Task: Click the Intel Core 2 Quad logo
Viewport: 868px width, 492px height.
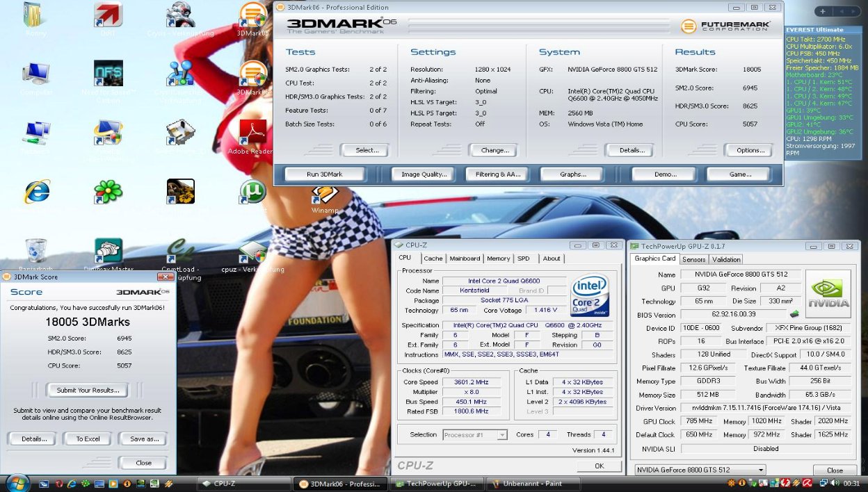Action: coord(590,295)
